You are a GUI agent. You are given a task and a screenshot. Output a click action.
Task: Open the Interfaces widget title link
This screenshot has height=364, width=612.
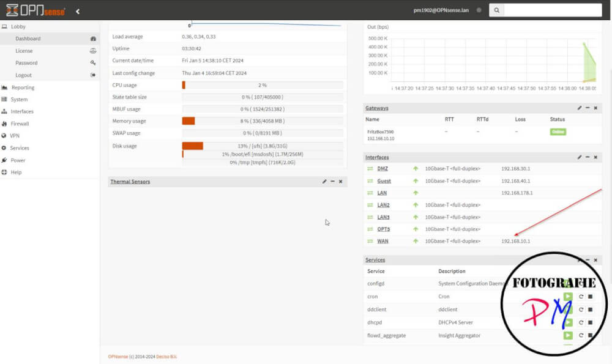click(377, 158)
